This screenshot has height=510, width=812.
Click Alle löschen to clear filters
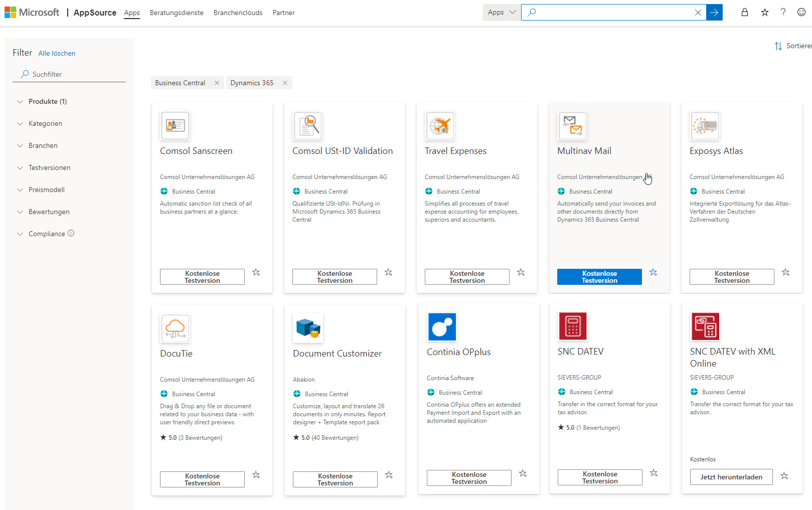point(57,54)
